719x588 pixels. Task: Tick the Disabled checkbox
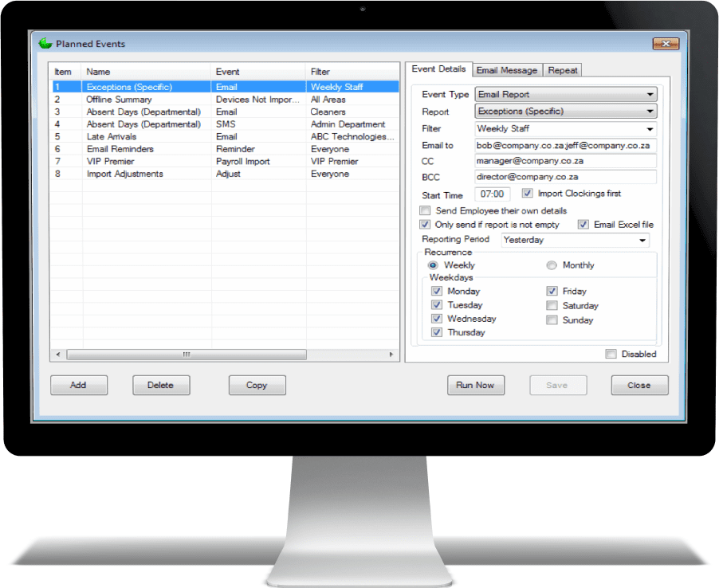(611, 355)
